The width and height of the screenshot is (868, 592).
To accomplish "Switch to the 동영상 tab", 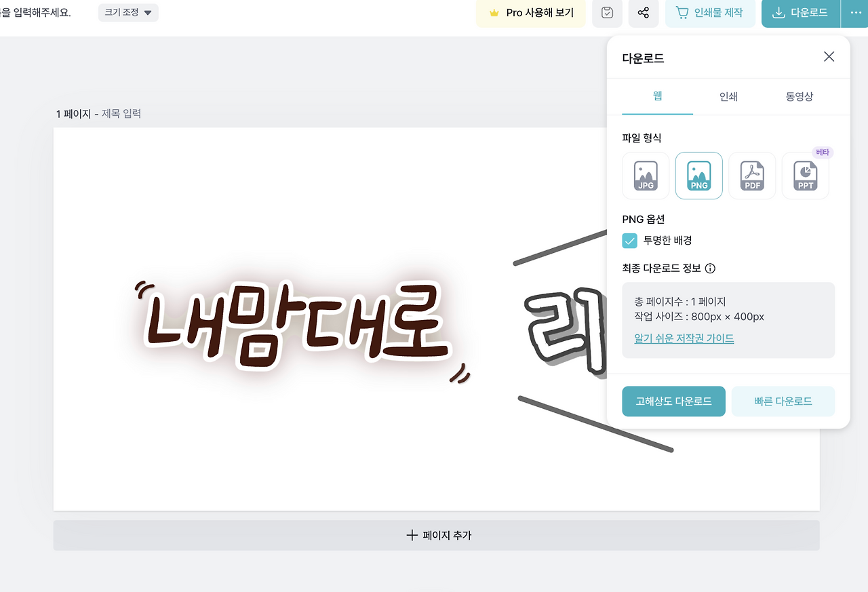I will (799, 96).
